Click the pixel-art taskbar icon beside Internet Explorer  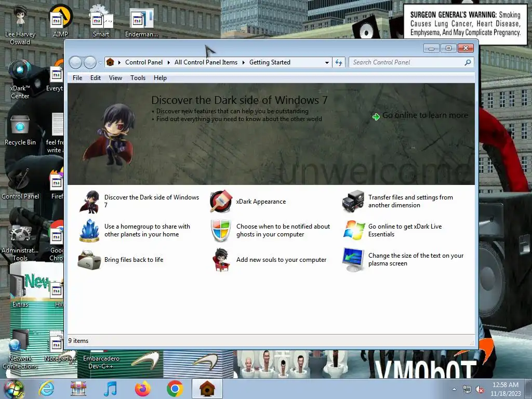point(78,389)
